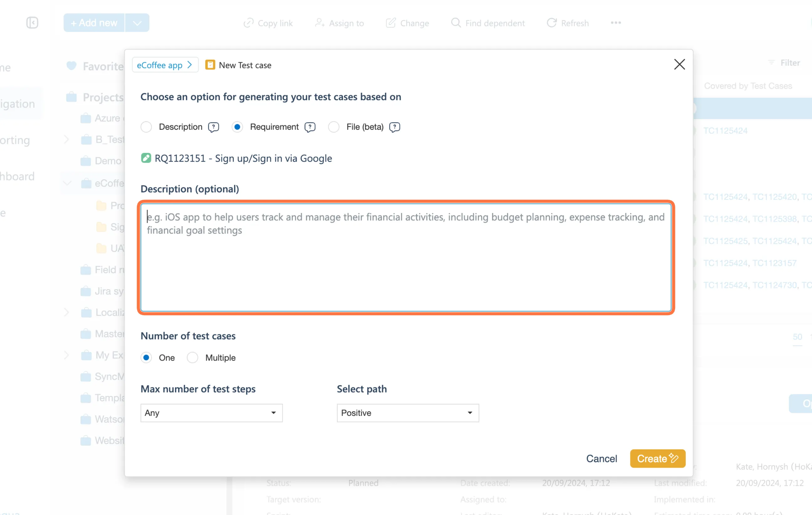
Task: Click the Create button
Action: [657, 458]
